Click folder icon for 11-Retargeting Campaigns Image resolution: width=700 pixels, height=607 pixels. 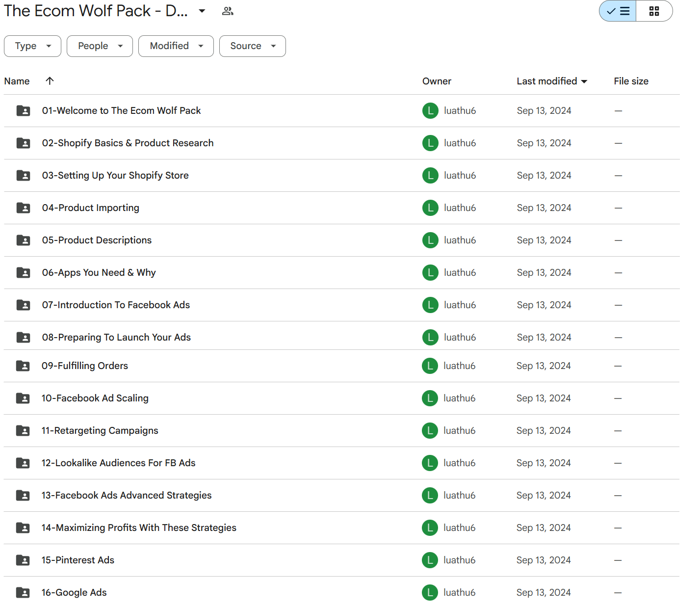pos(23,430)
